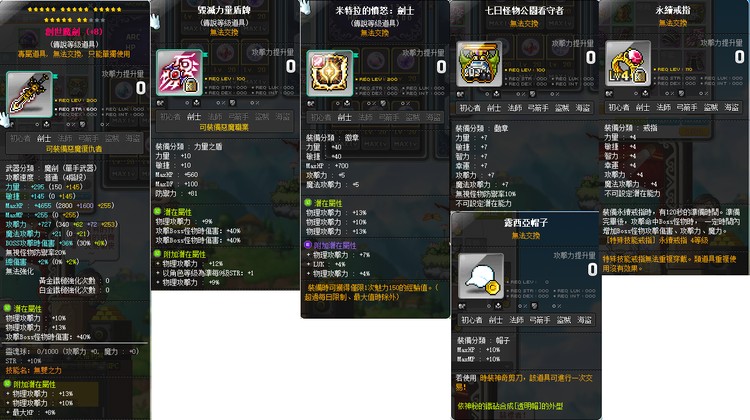Viewport: 750px width, 420px height.
Task: Click the green 附加潛在屬性 icon on sword tooltip
Action: coord(7,384)
